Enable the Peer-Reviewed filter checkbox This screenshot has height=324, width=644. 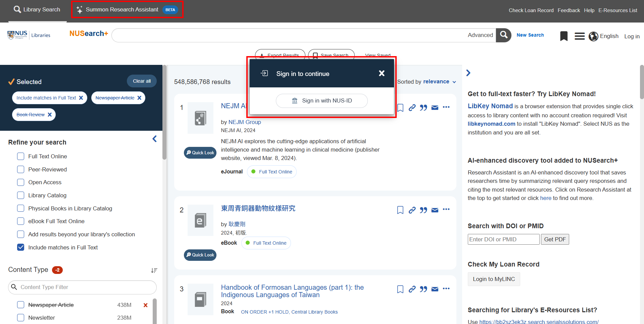(21, 169)
